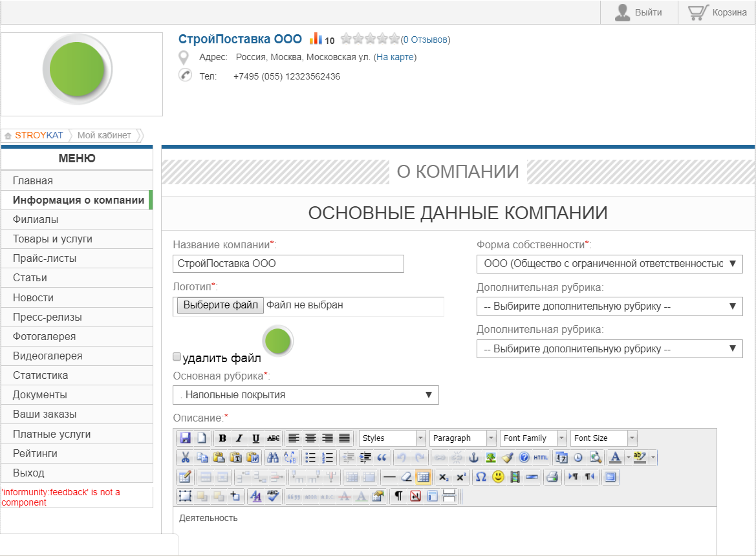Insert unordered bullet list
Image resolution: width=756 pixels, height=556 pixels.
coord(310,458)
